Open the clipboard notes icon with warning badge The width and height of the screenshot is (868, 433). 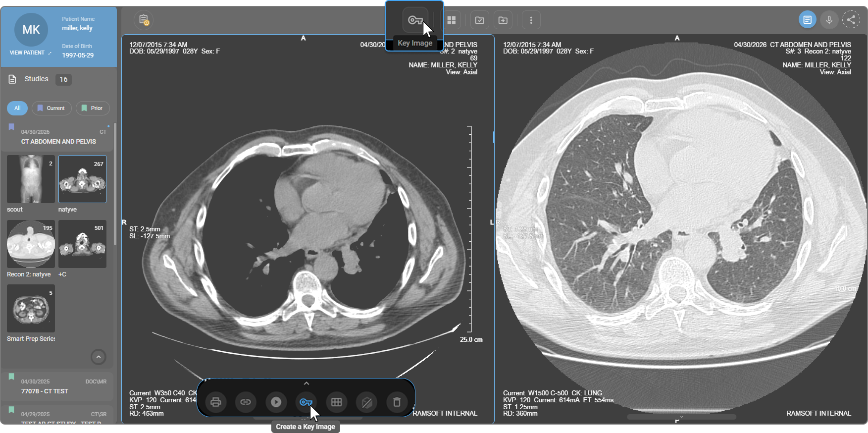click(144, 20)
